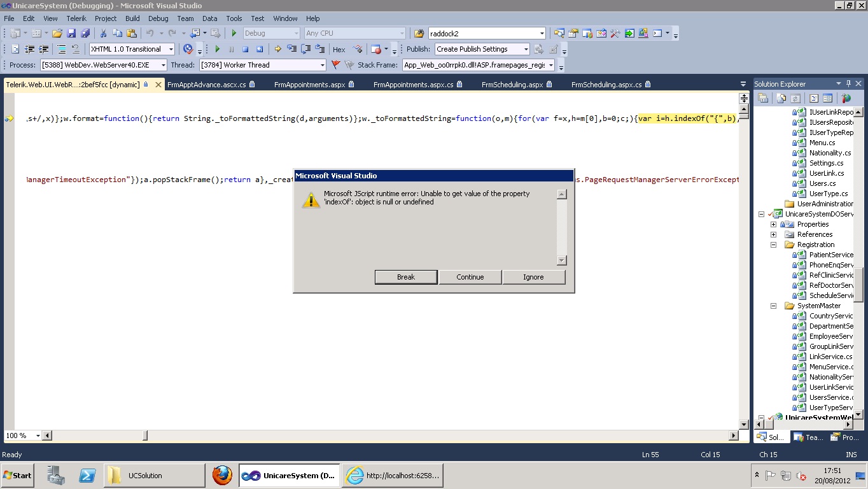Viewport: 868px width, 489px height.
Task: Open the Thread Worker Thread dropdown
Action: pos(322,65)
